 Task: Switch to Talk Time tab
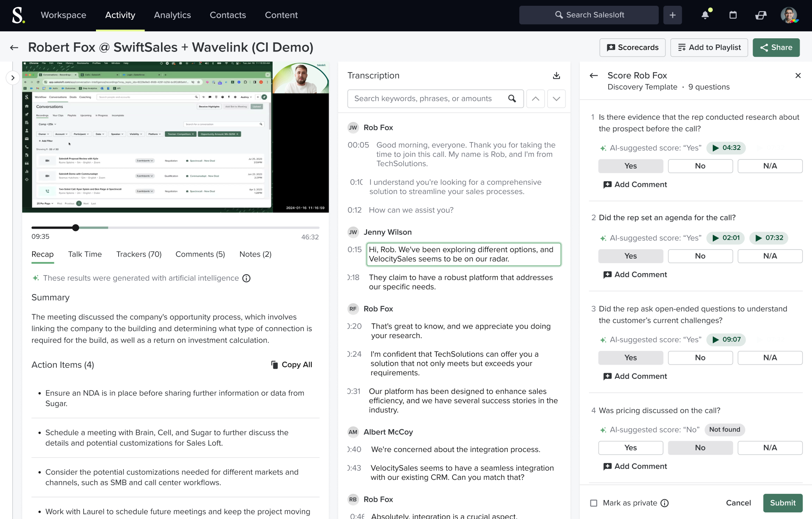(85, 254)
